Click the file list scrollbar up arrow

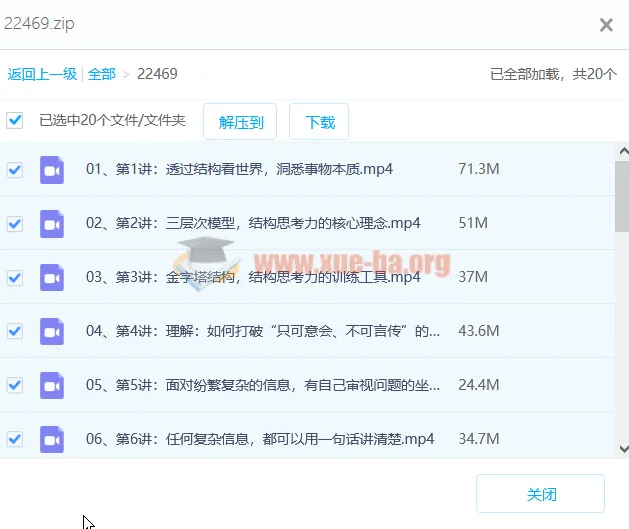pyautogui.click(x=623, y=152)
